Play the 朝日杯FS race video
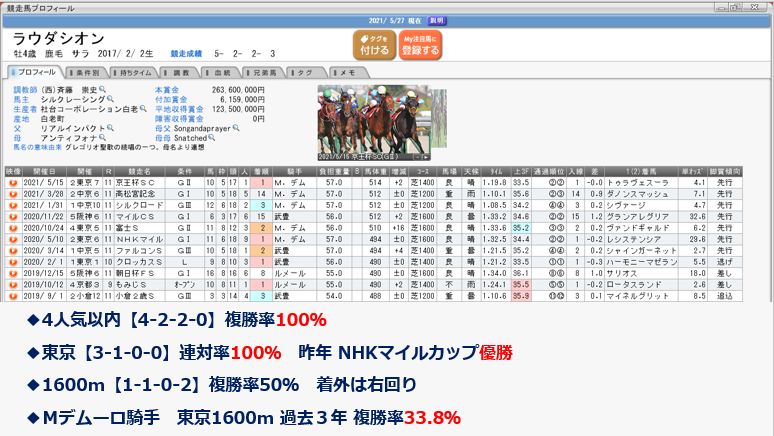 pos(12,274)
